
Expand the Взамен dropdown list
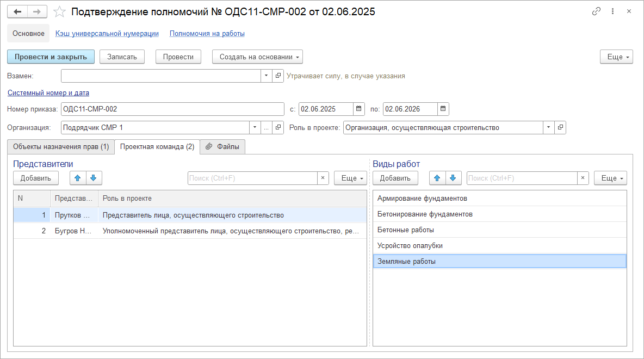click(267, 76)
